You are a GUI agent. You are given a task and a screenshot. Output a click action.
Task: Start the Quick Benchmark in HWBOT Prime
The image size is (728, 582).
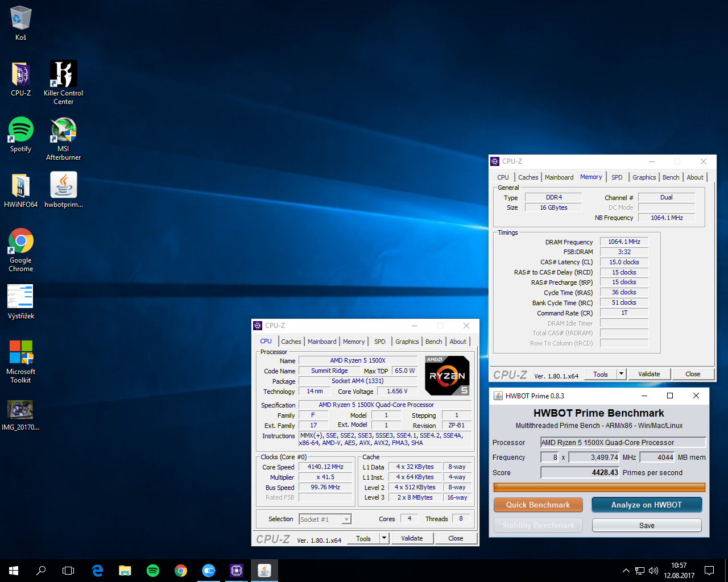tap(538, 505)
